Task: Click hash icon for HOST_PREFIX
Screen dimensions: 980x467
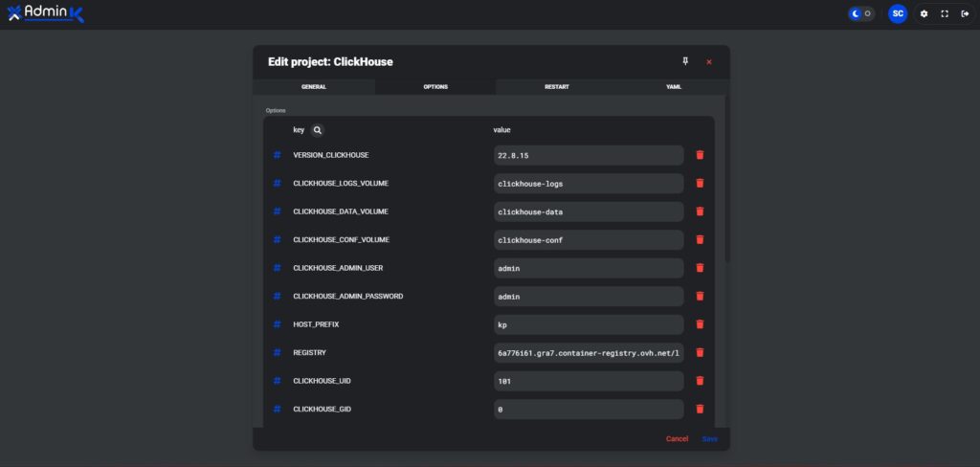Action: coord(277,324)
